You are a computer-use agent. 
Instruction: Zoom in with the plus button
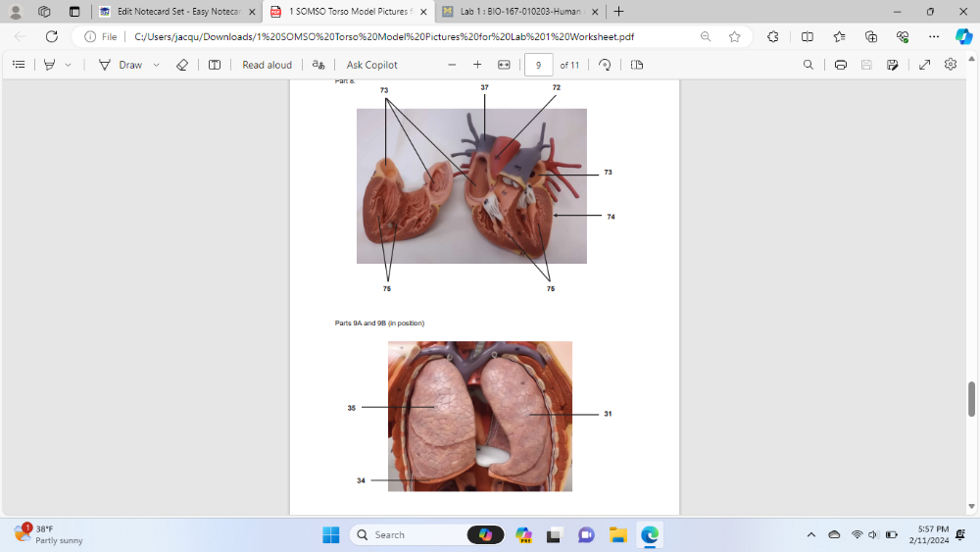coord(477,65)
